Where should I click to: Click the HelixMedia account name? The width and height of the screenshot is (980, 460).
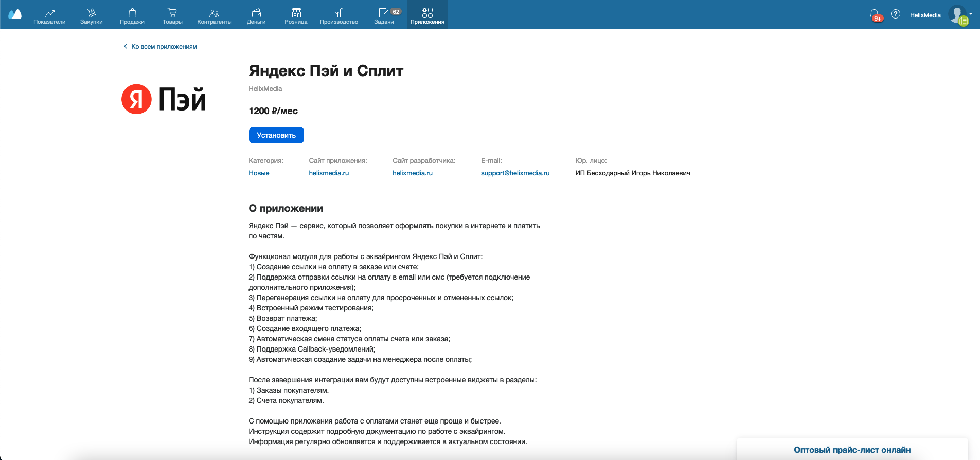point(925,15)
